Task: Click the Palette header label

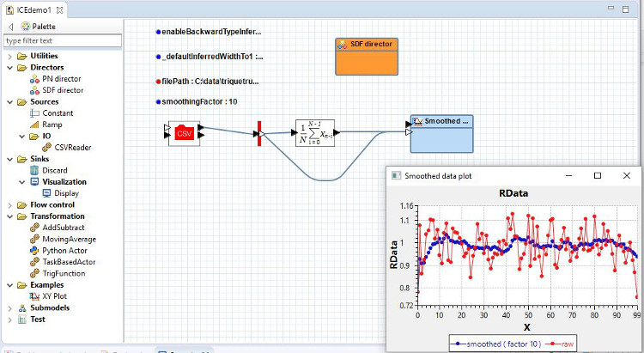Action: pos(43,27)
